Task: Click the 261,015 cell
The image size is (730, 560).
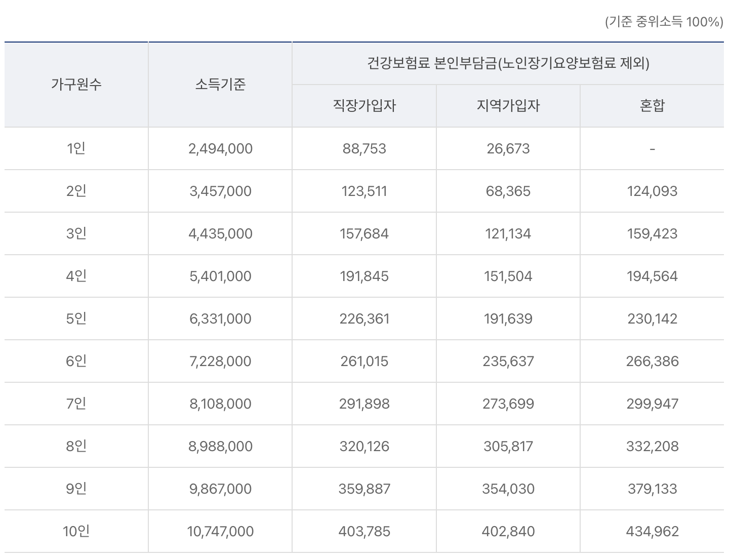Action: click(x=364, y=361)
